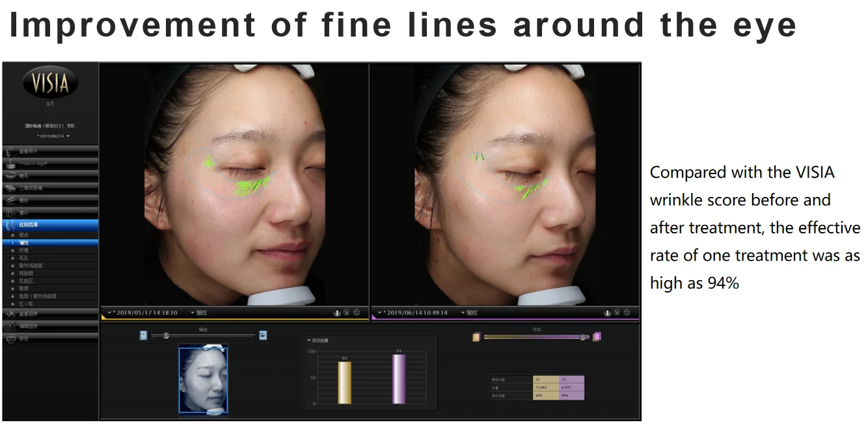
Task: Select the 纹理 texture option
Action: click(50, 250)
